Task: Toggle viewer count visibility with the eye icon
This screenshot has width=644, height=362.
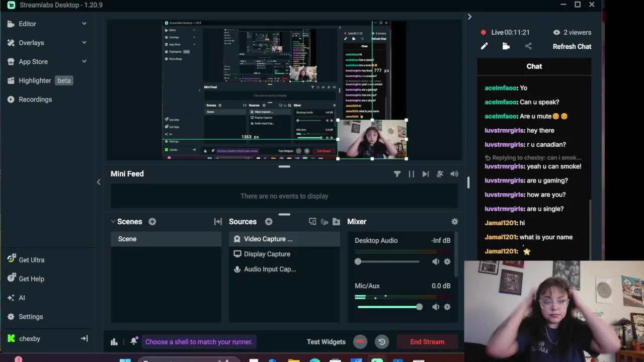Action: pos(556,32)
